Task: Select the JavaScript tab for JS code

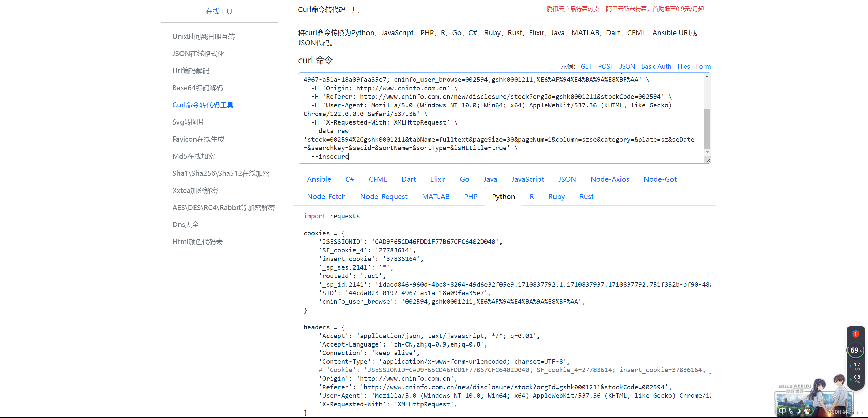Action: coord(526,179)
